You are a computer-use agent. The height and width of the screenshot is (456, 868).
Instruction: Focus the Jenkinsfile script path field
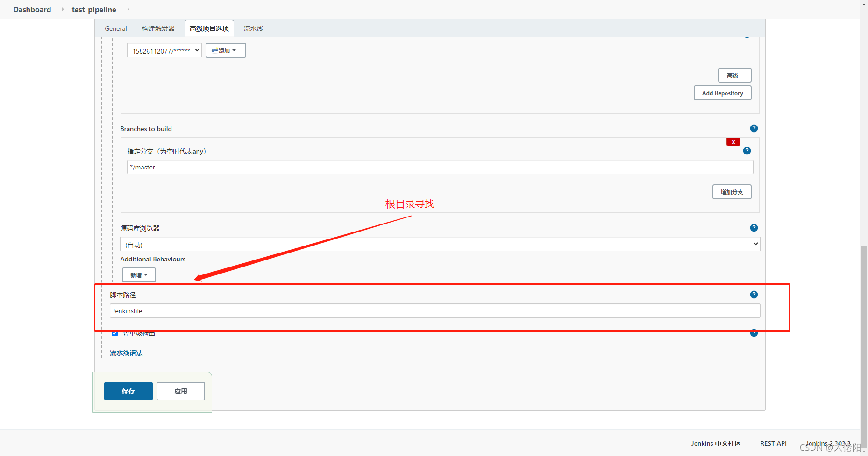(435, 311)
